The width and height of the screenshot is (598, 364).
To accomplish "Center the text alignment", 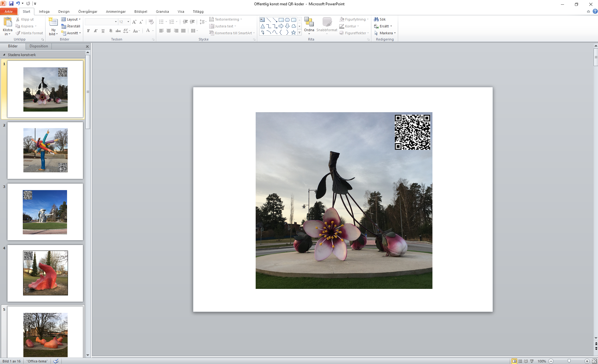I will [x=169, y=31].
